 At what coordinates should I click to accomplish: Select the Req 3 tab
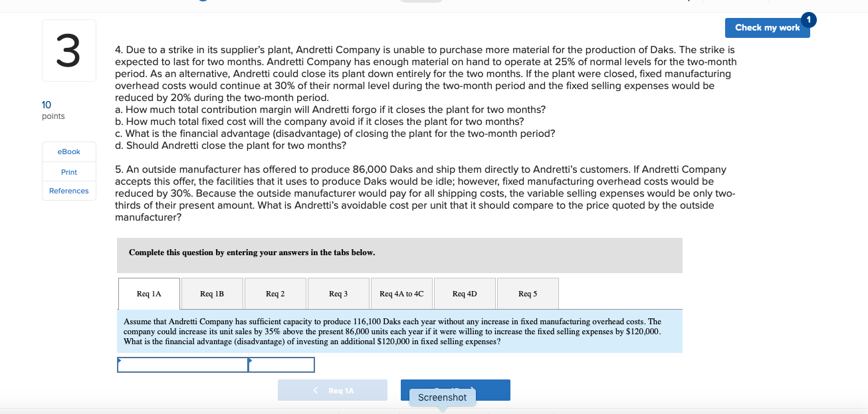338,293
